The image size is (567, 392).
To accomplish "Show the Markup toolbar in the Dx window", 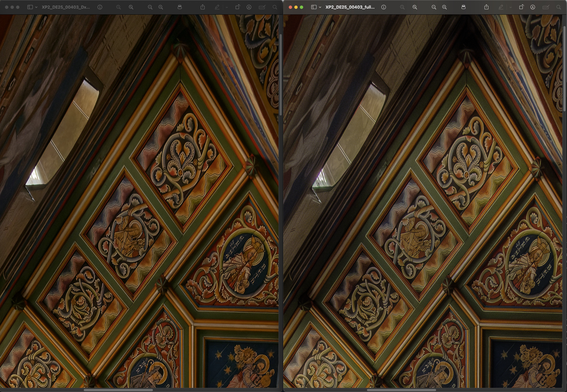I will [249, 7].
